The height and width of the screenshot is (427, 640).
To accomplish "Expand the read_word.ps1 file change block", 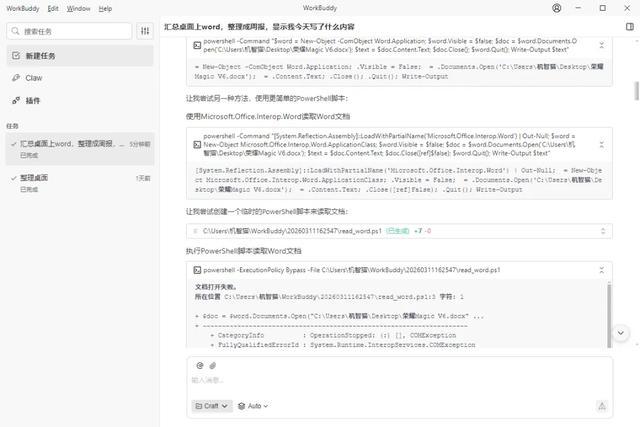I will coord(603,231).
